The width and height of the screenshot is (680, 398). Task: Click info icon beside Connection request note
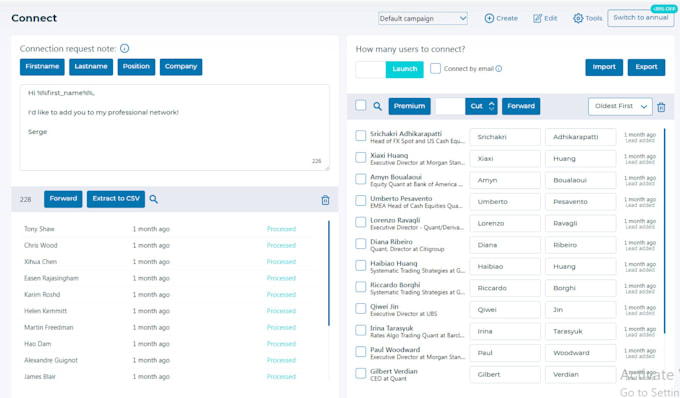click(x=124, y=49)
